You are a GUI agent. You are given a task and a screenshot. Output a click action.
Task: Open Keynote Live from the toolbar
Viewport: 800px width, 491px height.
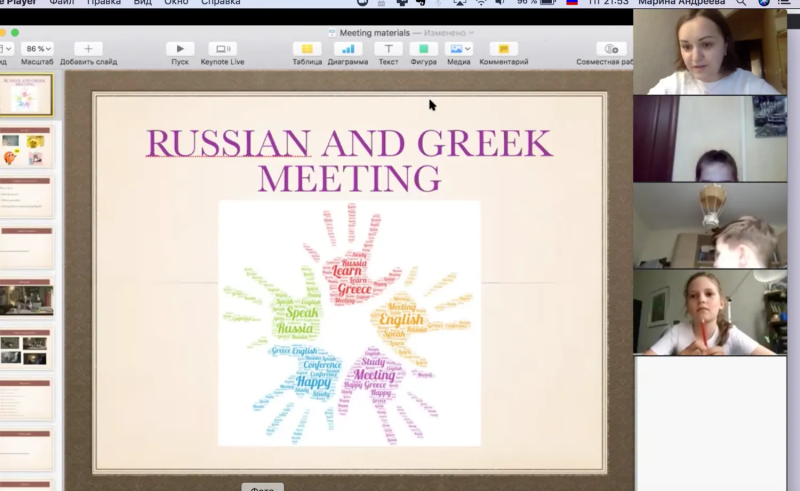pos(222,49)
